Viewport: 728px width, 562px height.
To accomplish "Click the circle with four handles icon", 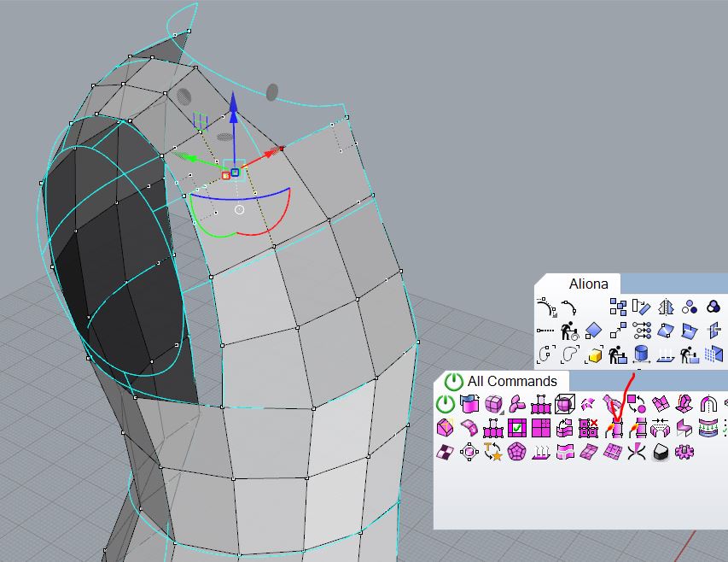I will (469, 452).
